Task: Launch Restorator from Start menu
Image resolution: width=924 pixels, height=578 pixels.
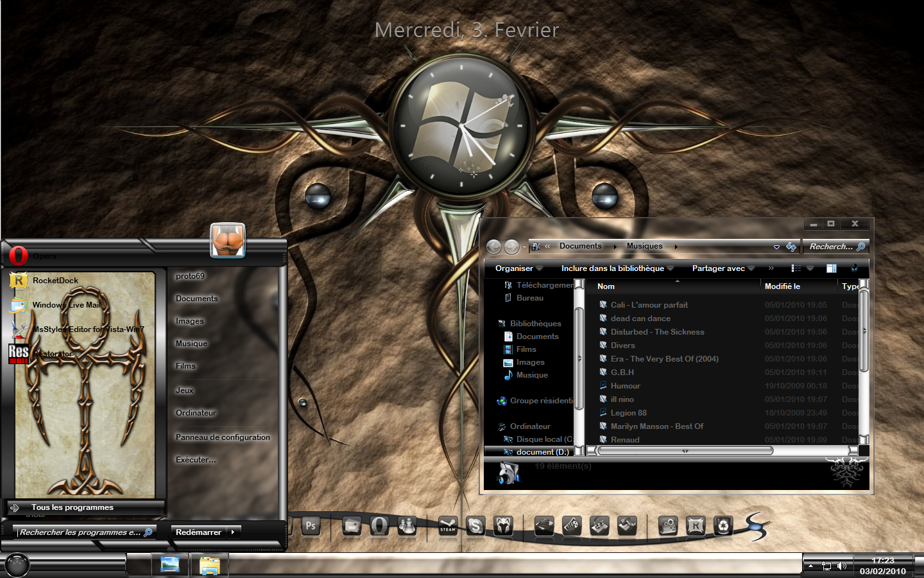Action: 41,354
